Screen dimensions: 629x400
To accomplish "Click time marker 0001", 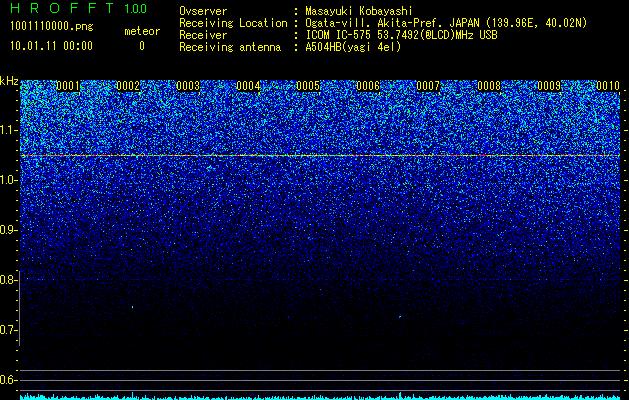I will 68,86.
